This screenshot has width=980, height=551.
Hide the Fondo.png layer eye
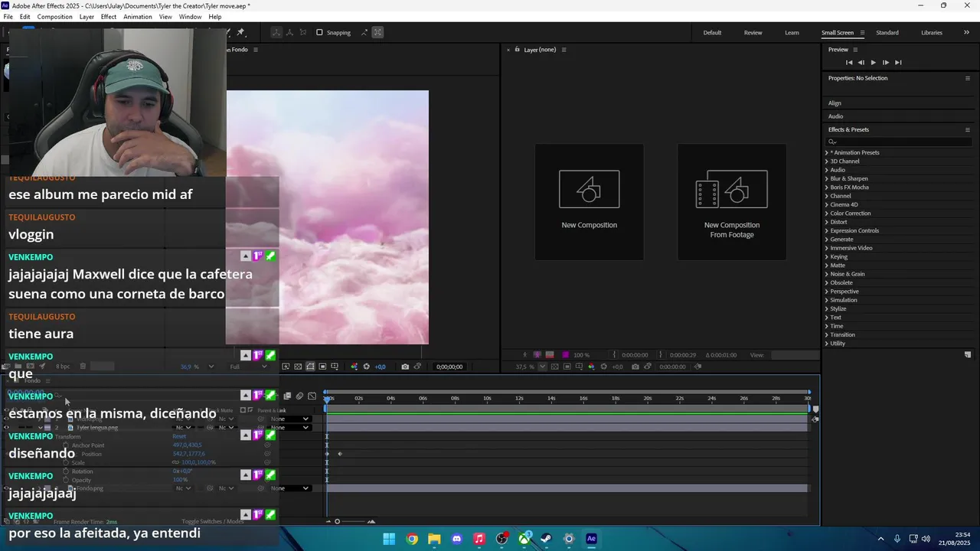tap(7, 488)
